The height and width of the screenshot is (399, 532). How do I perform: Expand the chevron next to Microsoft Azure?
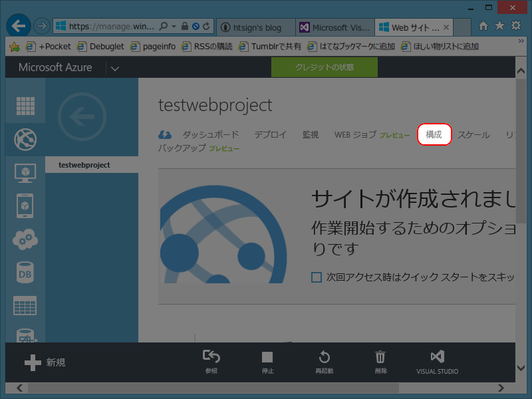pos(114,67)
